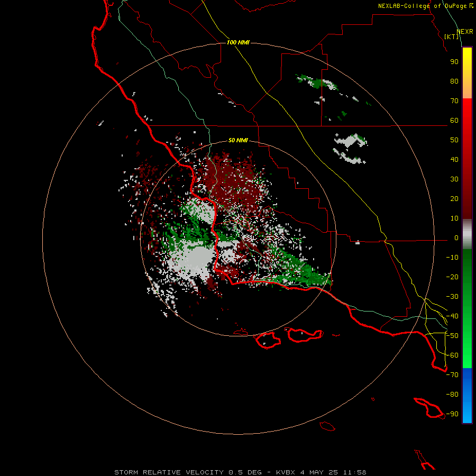Select the -60 value on velocity scale
This screenshot has width=476, height=476.
click(452, 355)
